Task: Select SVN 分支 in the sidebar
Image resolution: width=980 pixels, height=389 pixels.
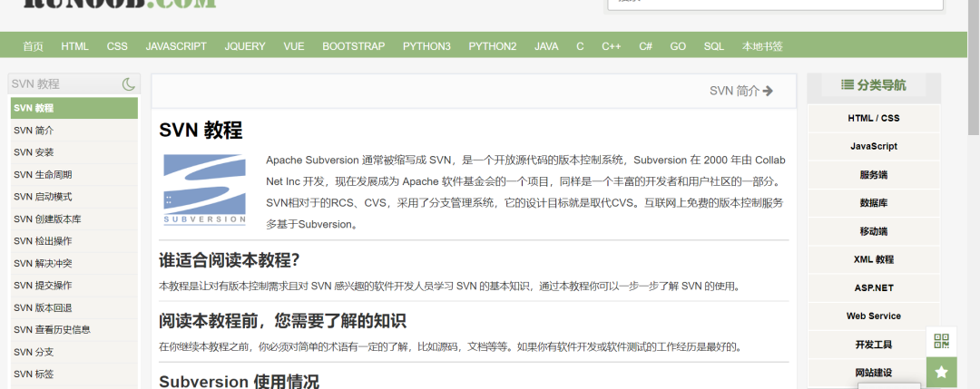Action: [73, 352]
